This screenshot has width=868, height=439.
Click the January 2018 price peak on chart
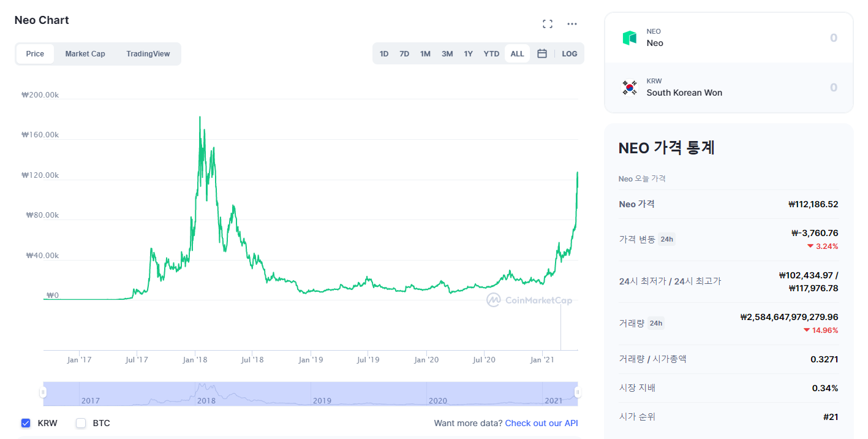point(200,117)
